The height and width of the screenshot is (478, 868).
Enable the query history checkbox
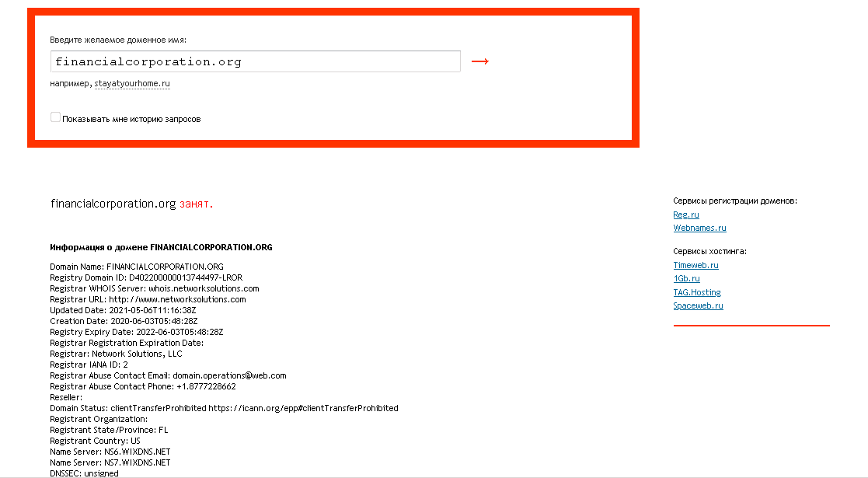[x=55, y=117]
